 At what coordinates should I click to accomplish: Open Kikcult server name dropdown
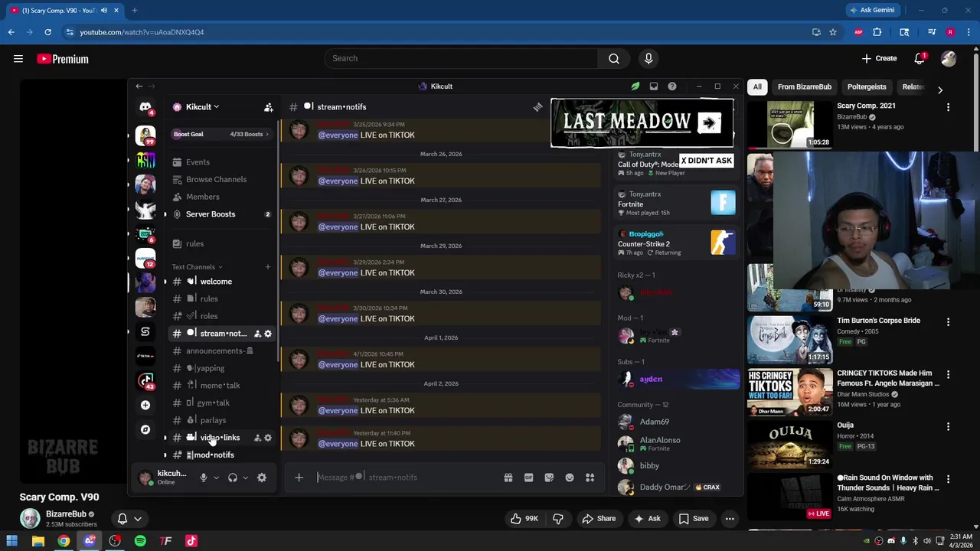click(x=203, y=107)
